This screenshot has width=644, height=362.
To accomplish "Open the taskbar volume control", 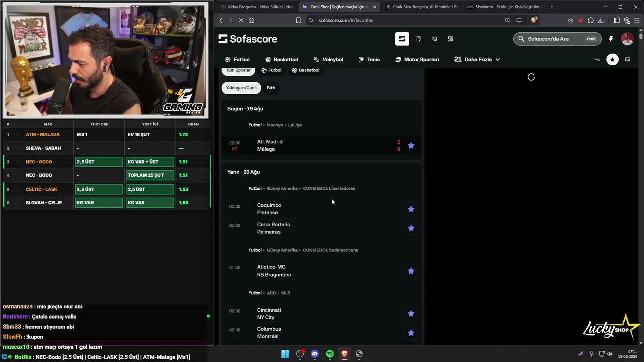I will click(x=610, y=354).
